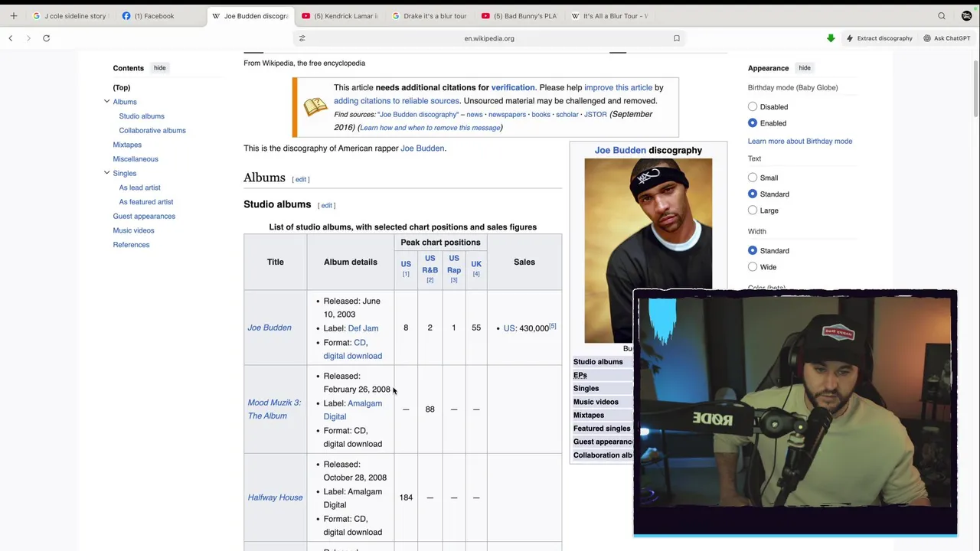Open site settings icon in address bar
The height and width of the screenshot is (551, 980).
click(302, 38)
